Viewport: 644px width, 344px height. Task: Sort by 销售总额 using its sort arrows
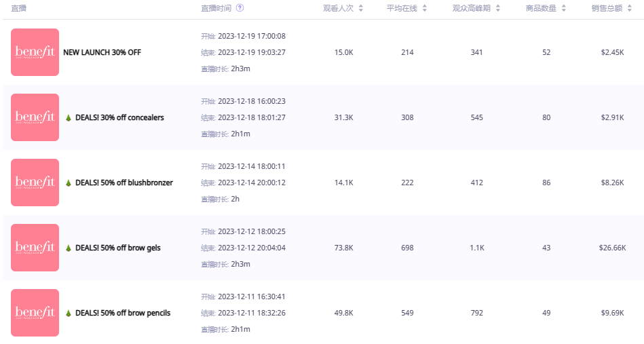[629, 8]
